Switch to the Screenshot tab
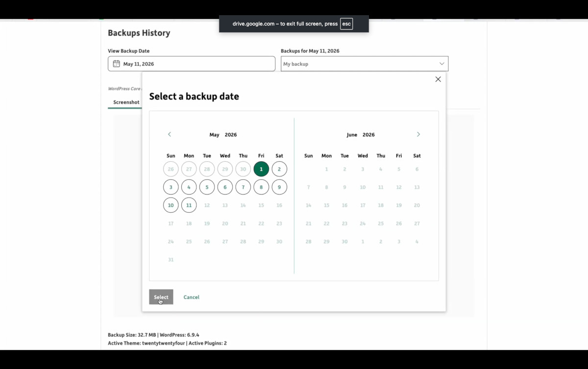The image size is (588, 369). click(126, 102)
